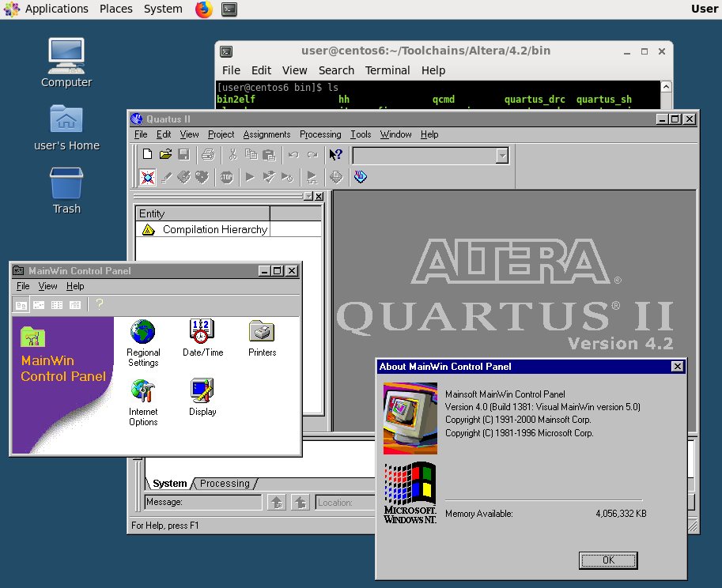
Task: Open the Help menu in MainWin Control Panel
Action: coord(75,286)
